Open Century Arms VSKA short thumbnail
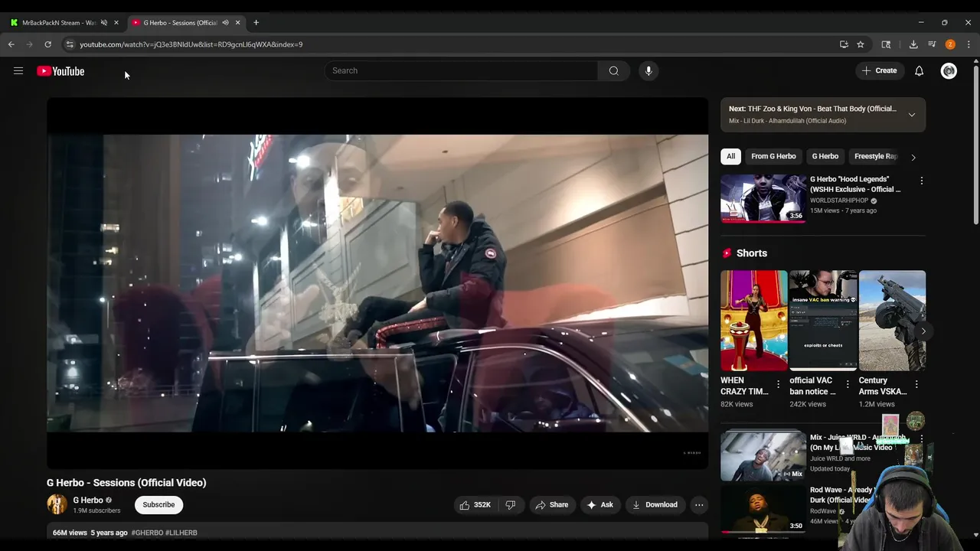This screenshot has width=980, height=551. 892,321
